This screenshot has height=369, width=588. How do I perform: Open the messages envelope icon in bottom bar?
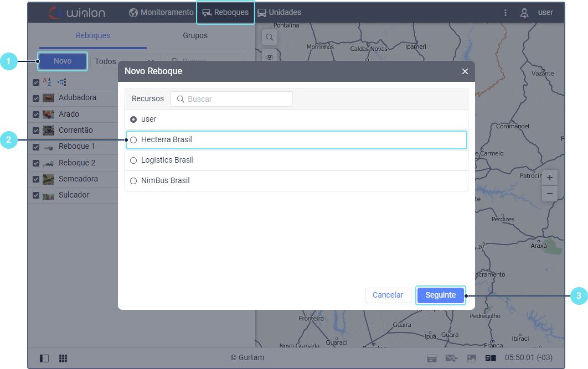point(451,358)
